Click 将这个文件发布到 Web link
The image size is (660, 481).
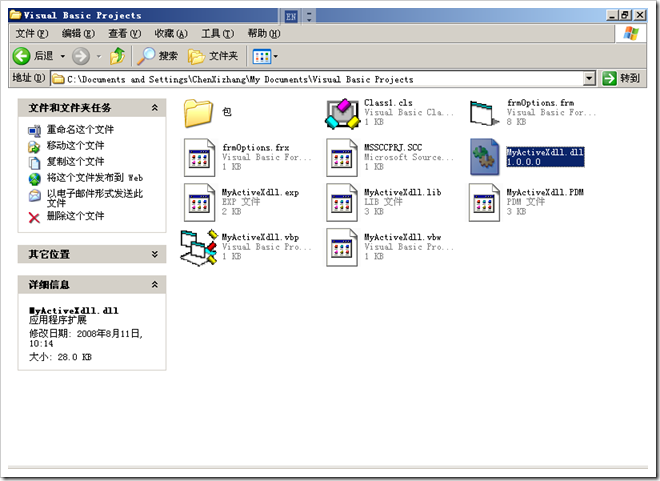click(95, 178)
